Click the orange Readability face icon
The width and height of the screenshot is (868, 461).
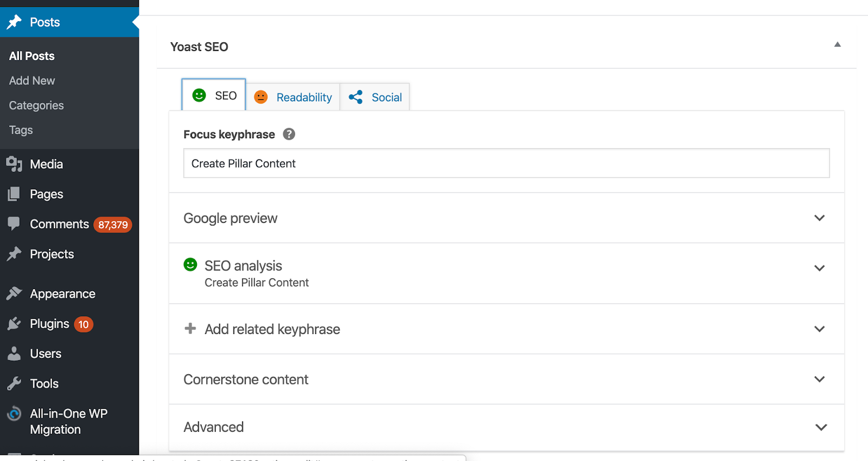261,97
